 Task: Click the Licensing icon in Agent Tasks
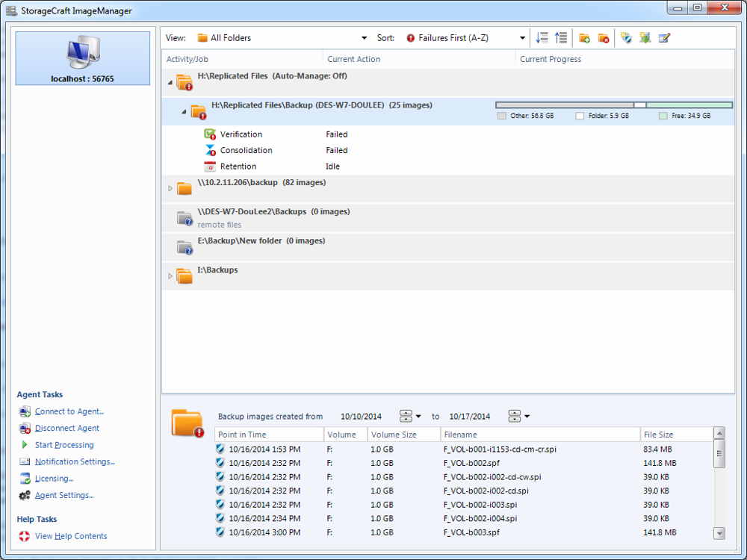tap(25, 479)
